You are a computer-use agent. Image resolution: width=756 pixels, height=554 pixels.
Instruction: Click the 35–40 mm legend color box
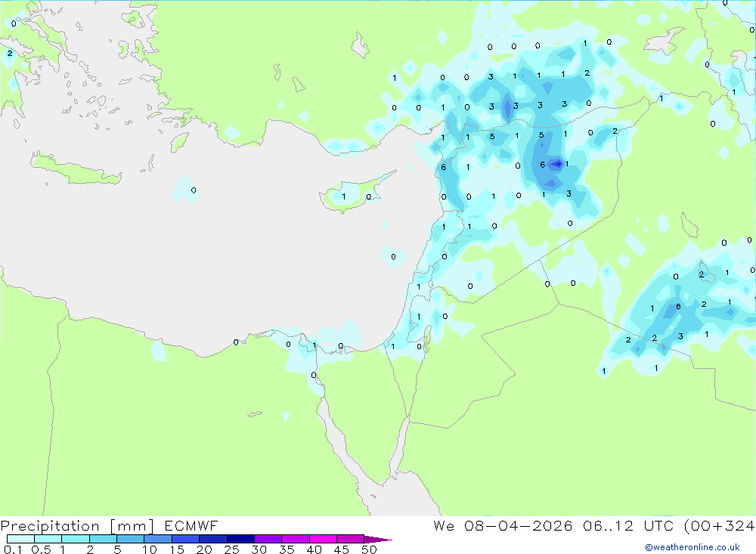coord(296,539)
